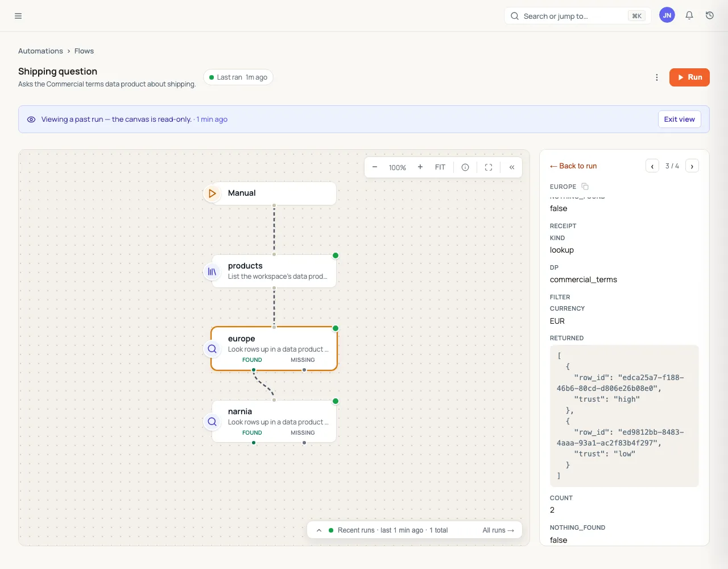
Task: Click the Shipping question title
Action: pos(57,71)
